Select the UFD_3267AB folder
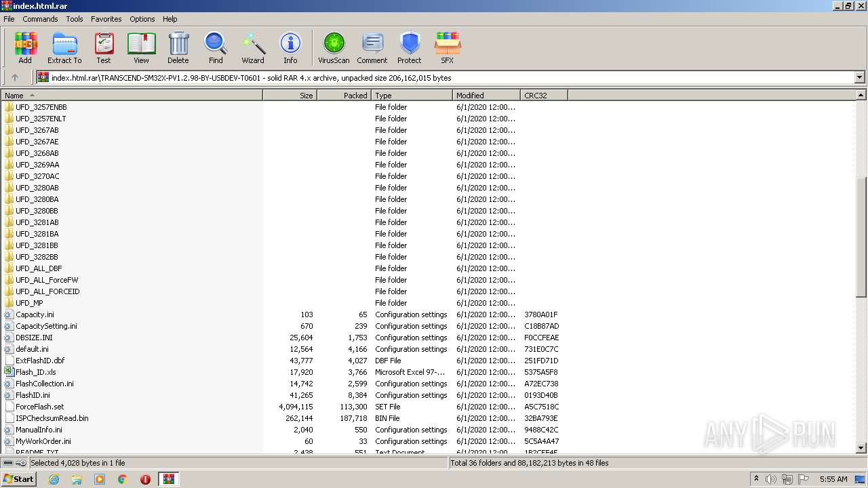Viewport: 868px width, 488px height. tap(37, 130)
